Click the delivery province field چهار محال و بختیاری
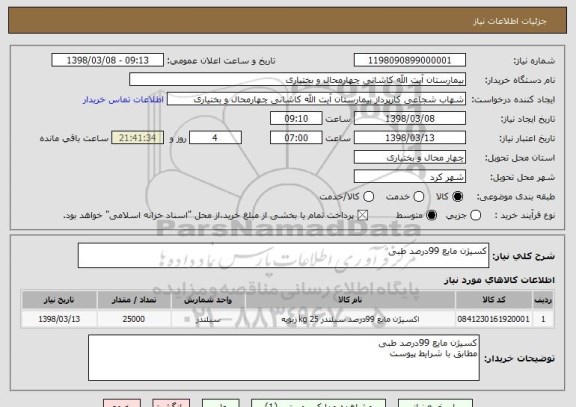 410,158
